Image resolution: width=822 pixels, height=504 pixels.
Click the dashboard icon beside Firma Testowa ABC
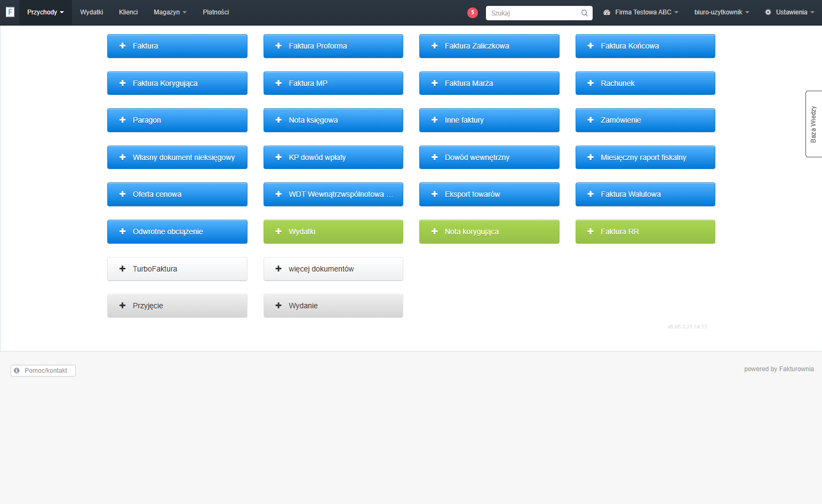(x=606, y=12)
